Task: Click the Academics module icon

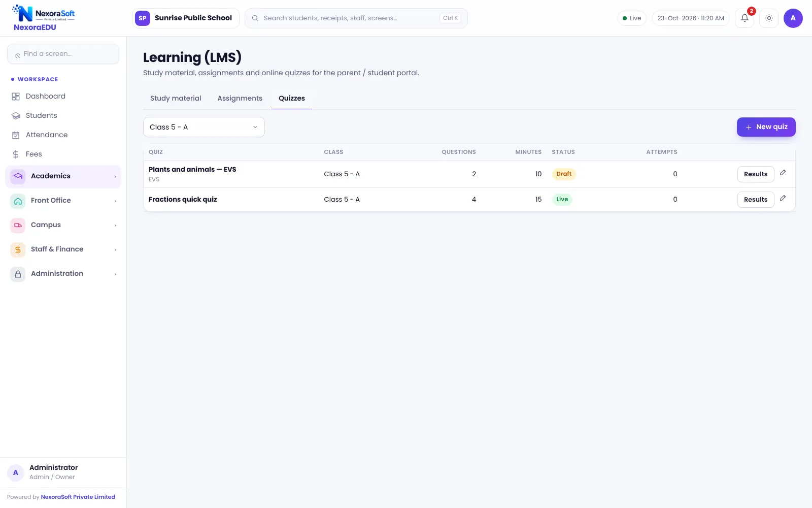Action: tap(18, 176)
